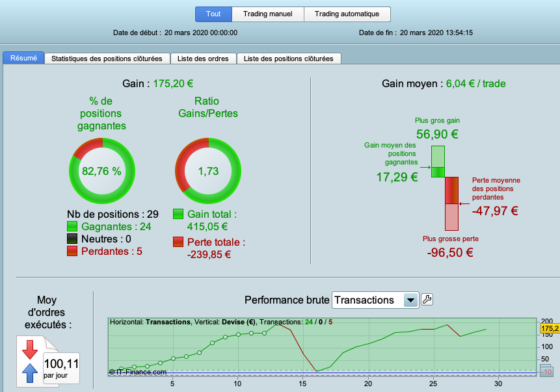Open Liste des positions clôturées tab

click(x=289, y=59)
